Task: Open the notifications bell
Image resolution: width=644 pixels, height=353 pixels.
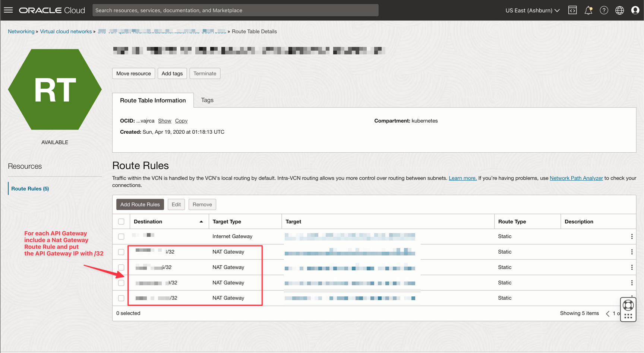Action: [588, 10]
